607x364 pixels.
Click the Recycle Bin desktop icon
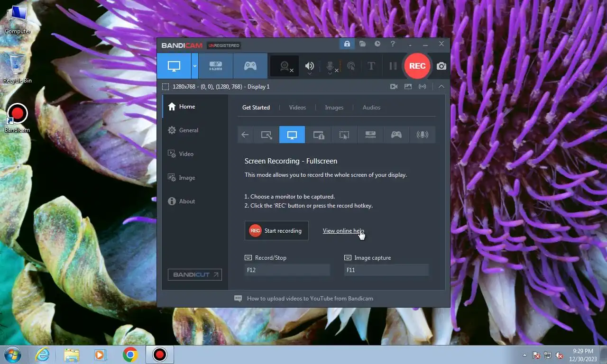coord(18,68)
